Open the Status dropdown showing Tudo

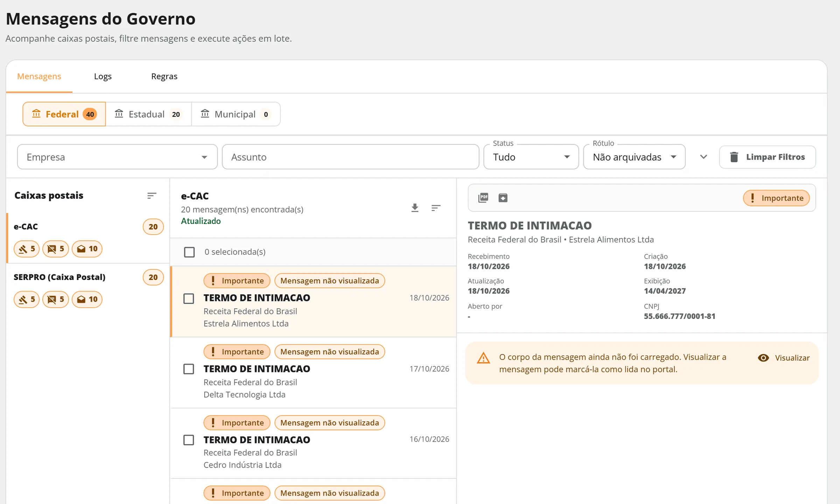[x=531, y=157]
